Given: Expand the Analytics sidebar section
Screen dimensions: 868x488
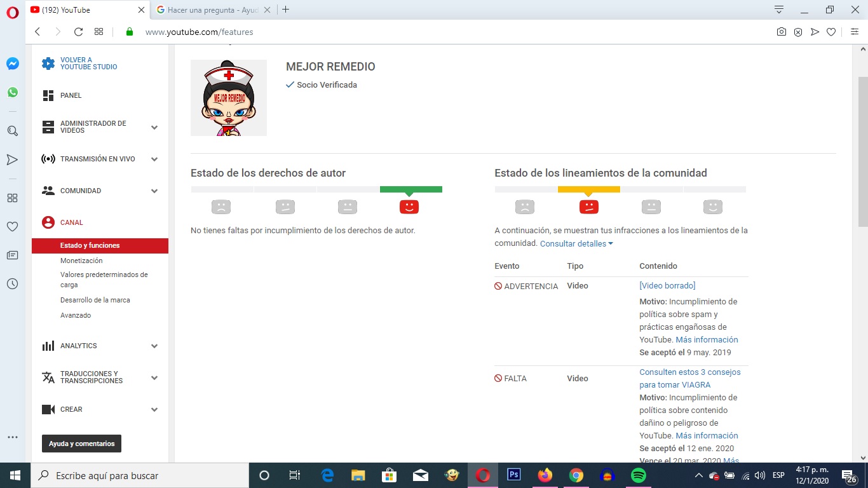Looking at the screenshot, I should point(154,346).
